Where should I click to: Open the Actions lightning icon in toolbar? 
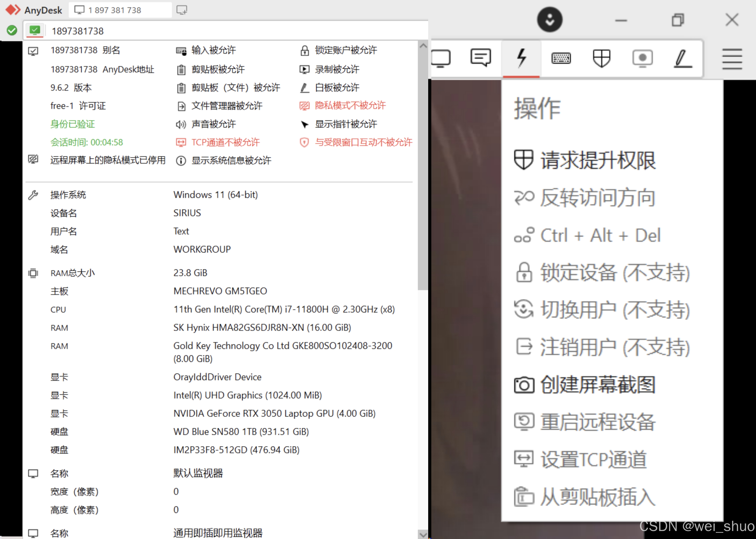coord(521,58)
